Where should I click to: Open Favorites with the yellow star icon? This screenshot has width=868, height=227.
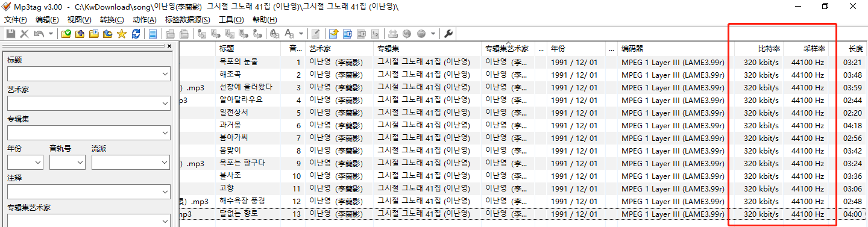pos(122,34)
